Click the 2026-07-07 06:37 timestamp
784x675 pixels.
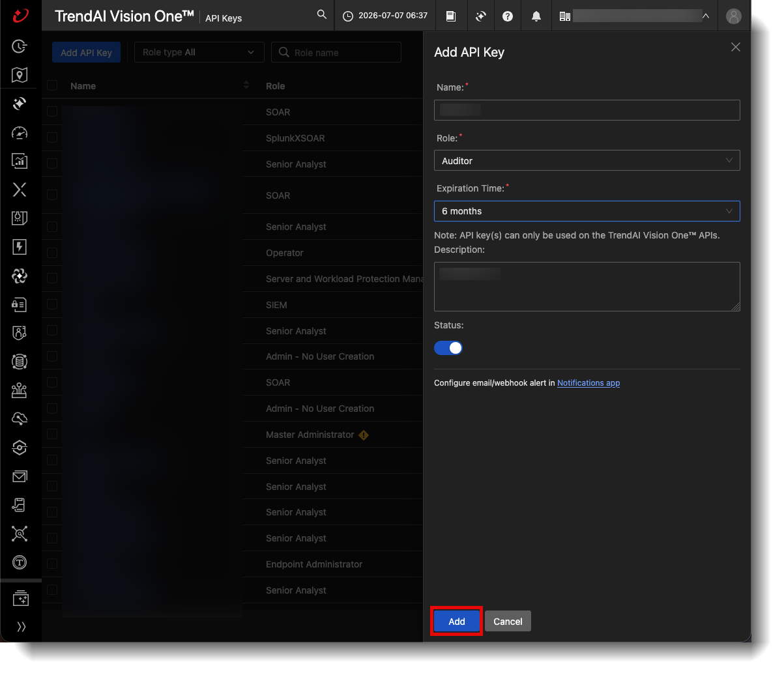coord(393,16)
